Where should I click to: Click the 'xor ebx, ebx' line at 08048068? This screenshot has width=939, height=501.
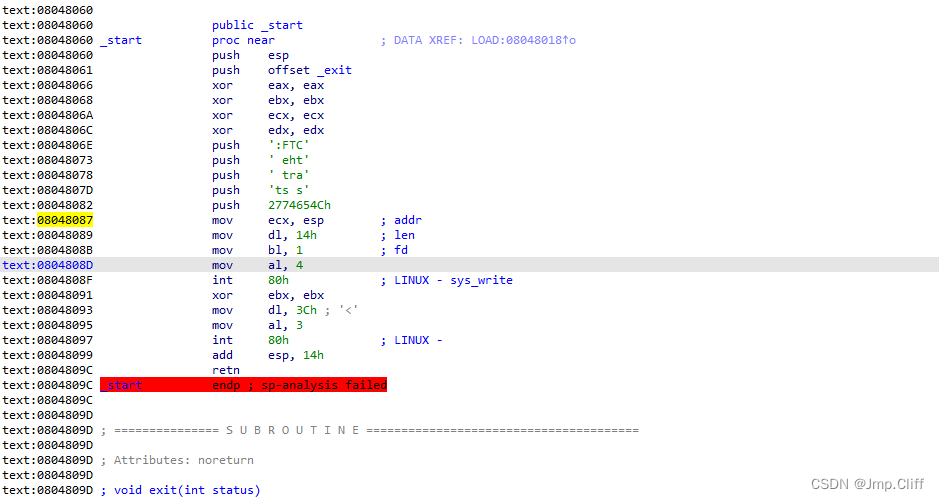[268, 100]
